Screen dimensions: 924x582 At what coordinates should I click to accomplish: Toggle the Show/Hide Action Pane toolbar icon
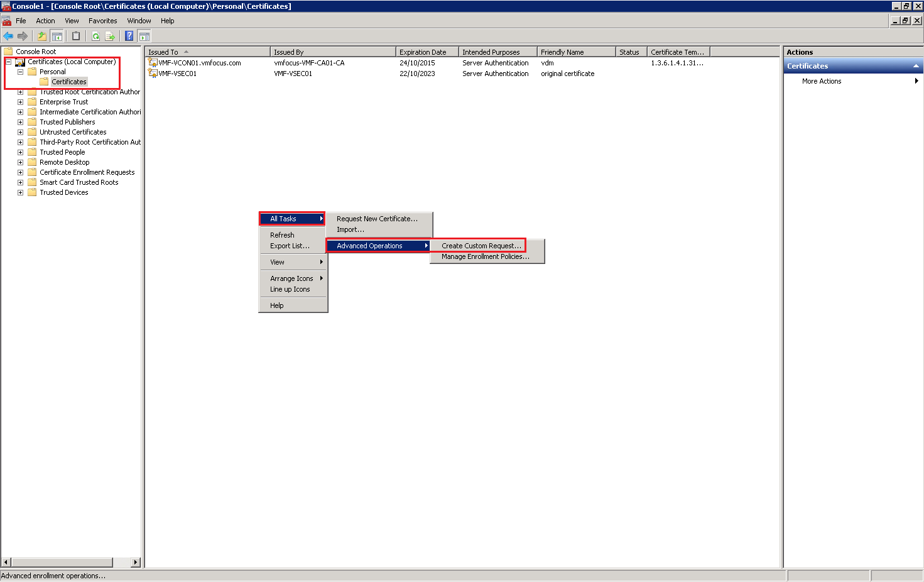click(144, 36)
